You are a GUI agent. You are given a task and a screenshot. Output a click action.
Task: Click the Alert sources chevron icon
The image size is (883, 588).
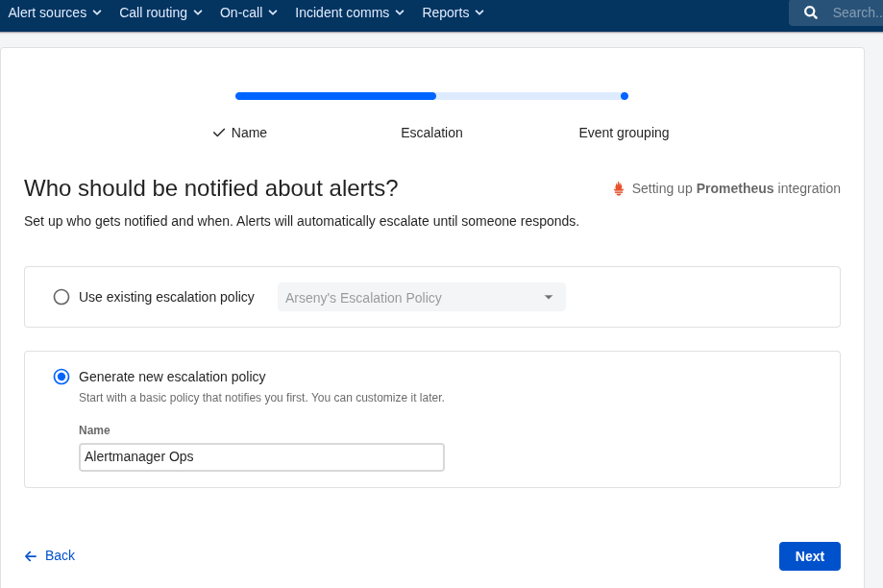click(x=97, y=12)
